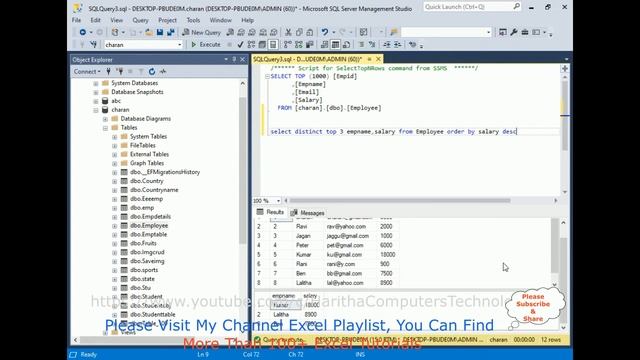The image size is (640, 360).
Task: Click the Properties wrench icon
Action: pos(514,32)
